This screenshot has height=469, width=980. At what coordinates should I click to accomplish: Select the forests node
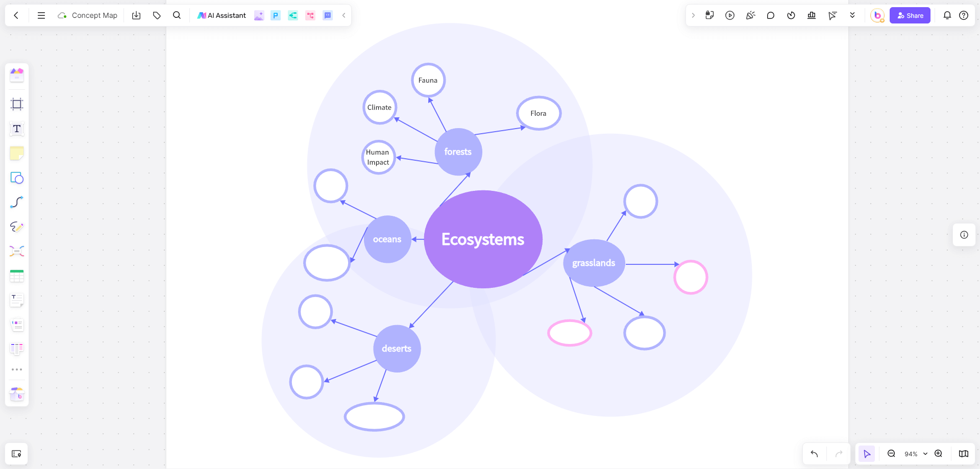[458, 152]
